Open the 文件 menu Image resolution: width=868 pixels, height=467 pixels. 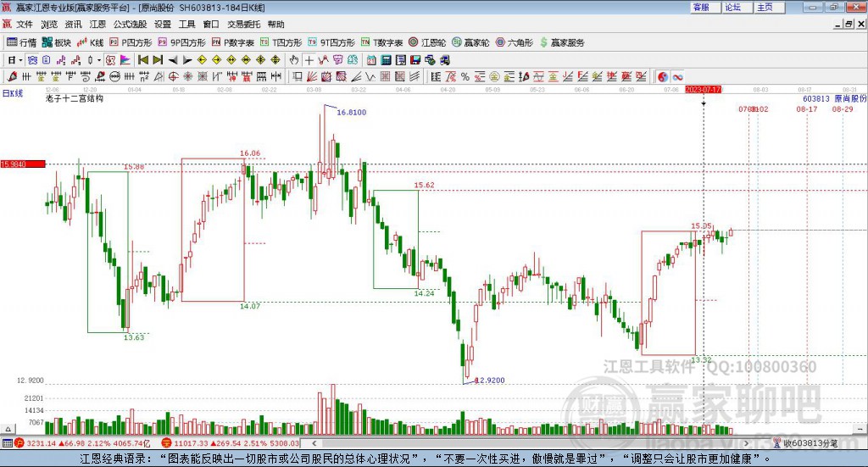tap(25, 25)
